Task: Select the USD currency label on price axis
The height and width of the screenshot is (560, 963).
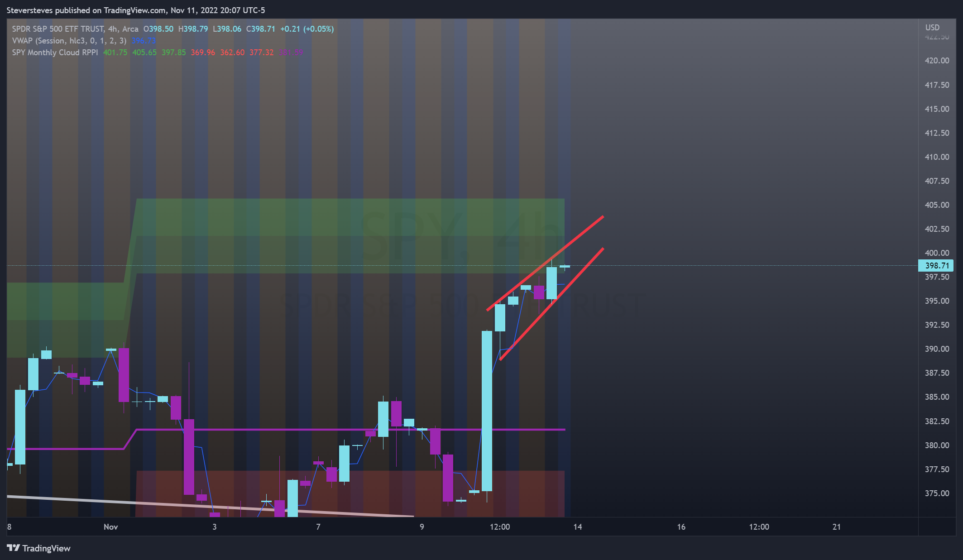Action: (932, 28)
